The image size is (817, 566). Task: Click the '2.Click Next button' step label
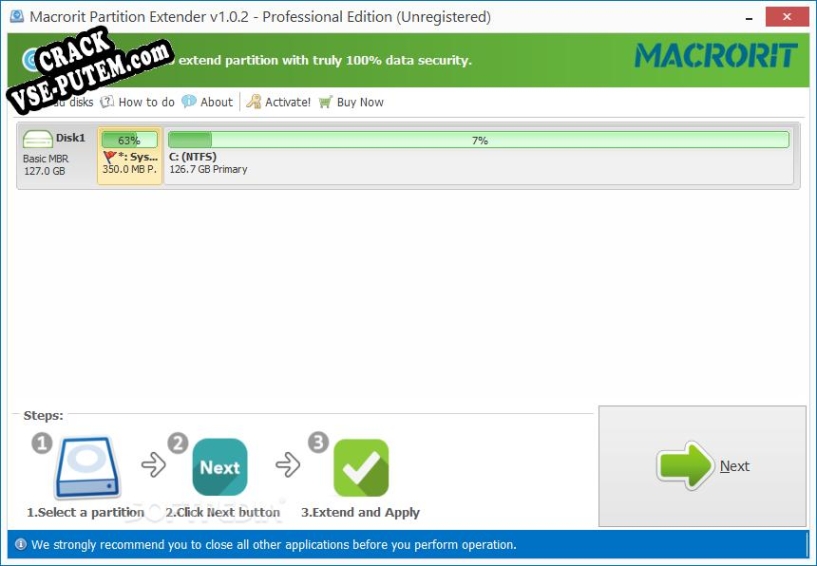coord(222,512)
